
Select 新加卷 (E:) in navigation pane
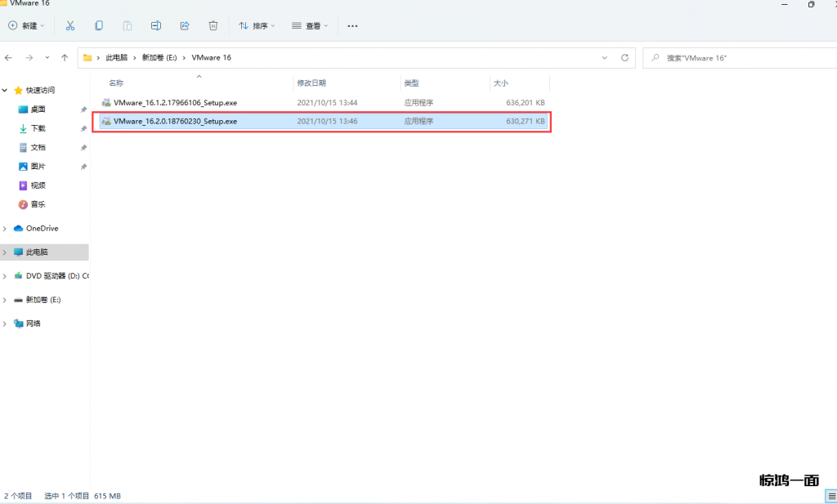pos(43,300)
